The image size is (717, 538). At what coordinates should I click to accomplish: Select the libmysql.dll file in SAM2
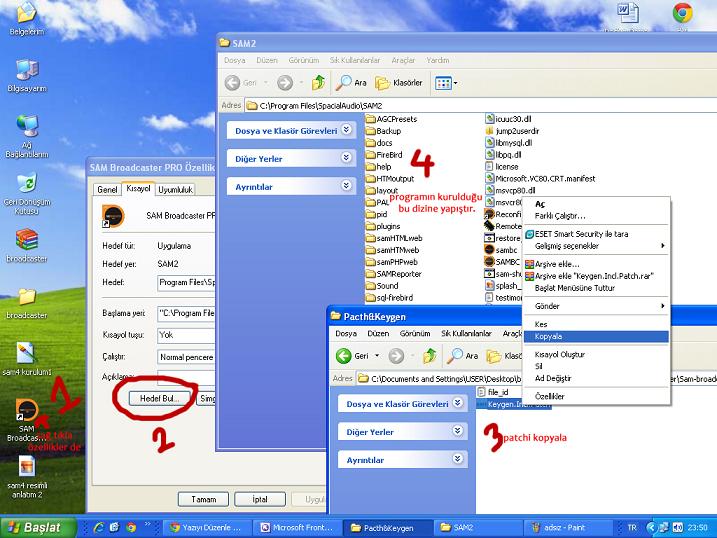tap(508, 143)
